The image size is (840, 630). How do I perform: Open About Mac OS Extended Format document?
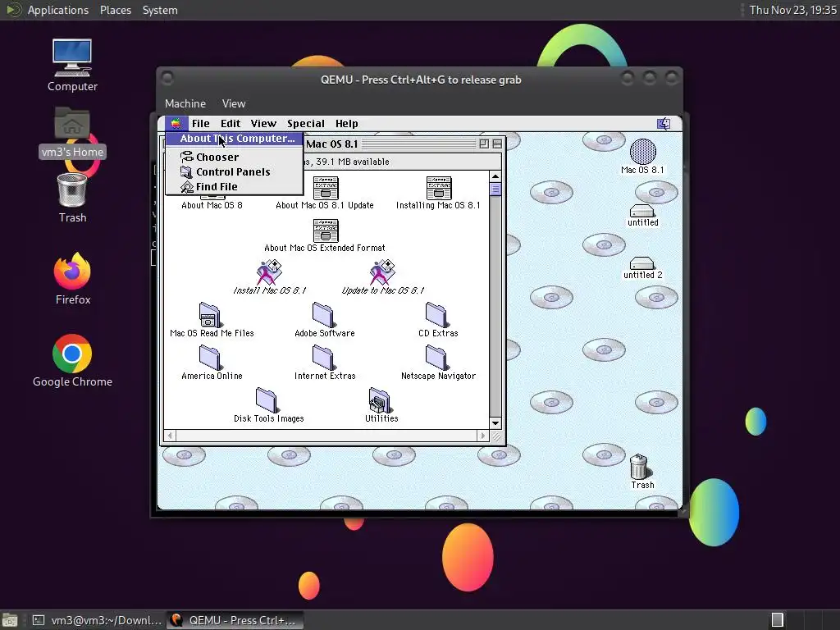tap(325, 235)
